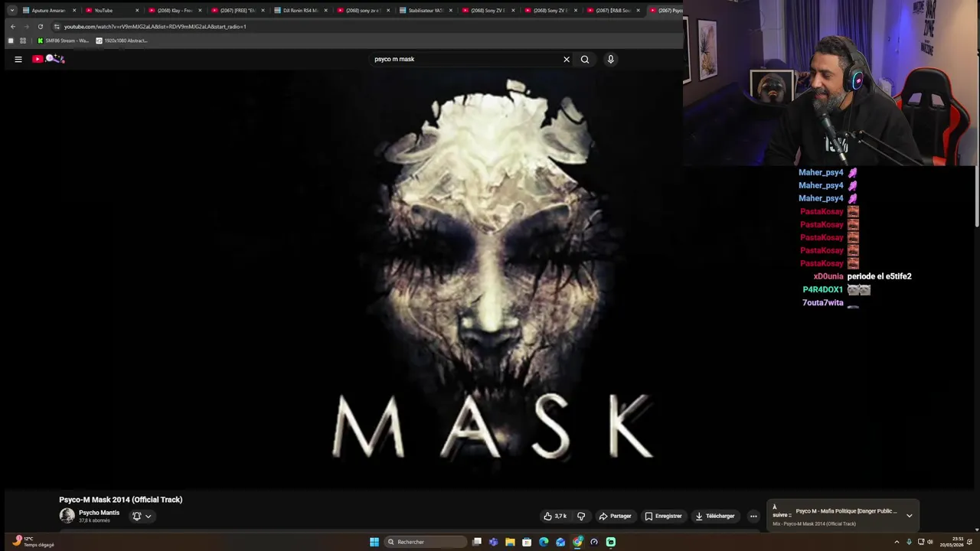Open the SMF86 Stream bookmark
Viewport: 980px width, 551px height.
(63, 41)
